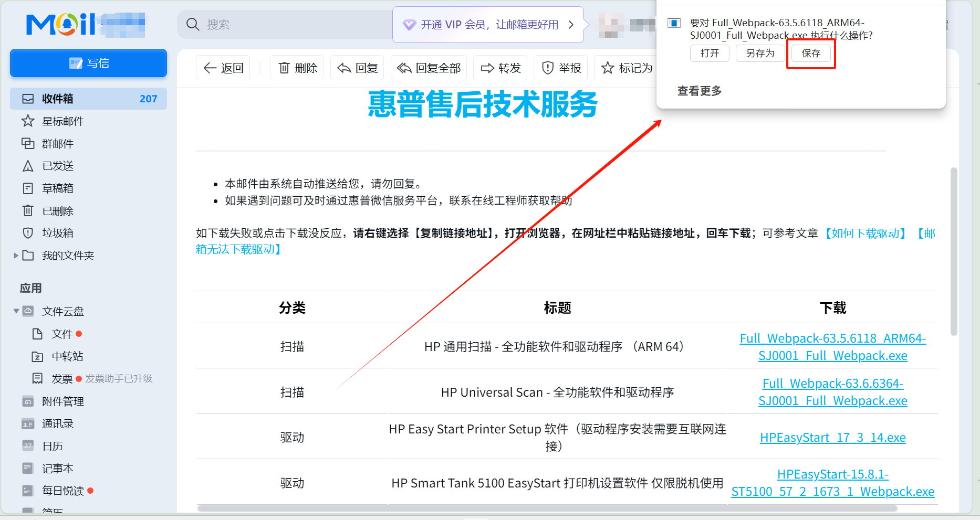Screen dimensions: 980x520
Task: Open the 标记为 mark-as dropdown
Action: coord(627,68)
